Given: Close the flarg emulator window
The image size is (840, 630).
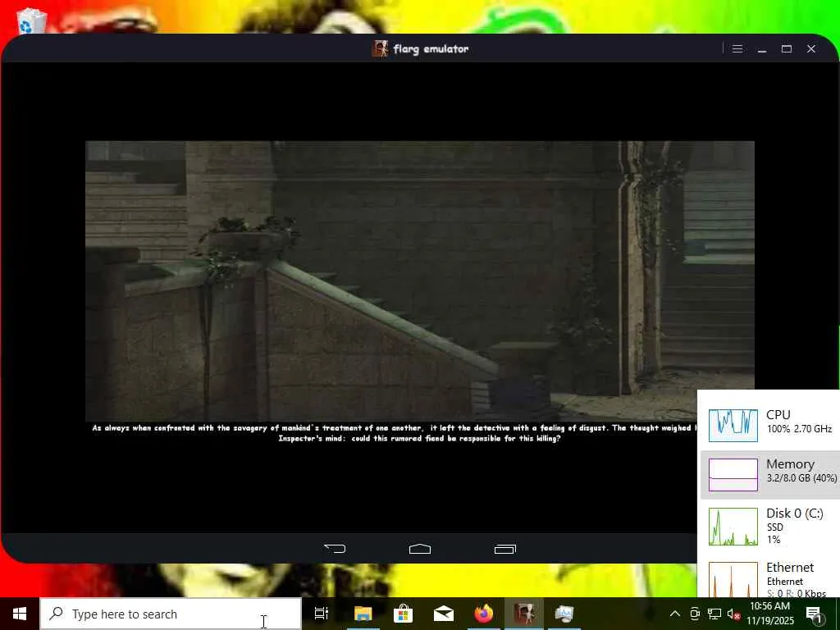Looking at the screenshot, I should (x=811, y=48).
